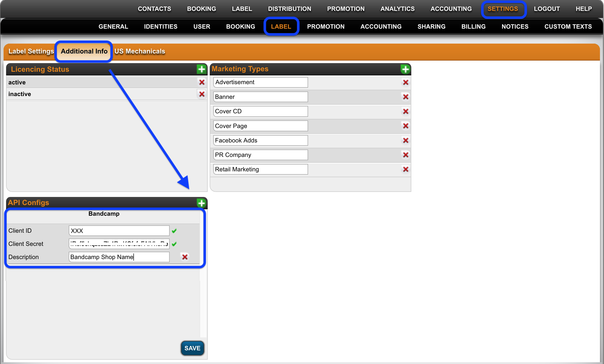Open the Promotion main menu
Screen dimensions: 604x364
click(x=346, y=9)
